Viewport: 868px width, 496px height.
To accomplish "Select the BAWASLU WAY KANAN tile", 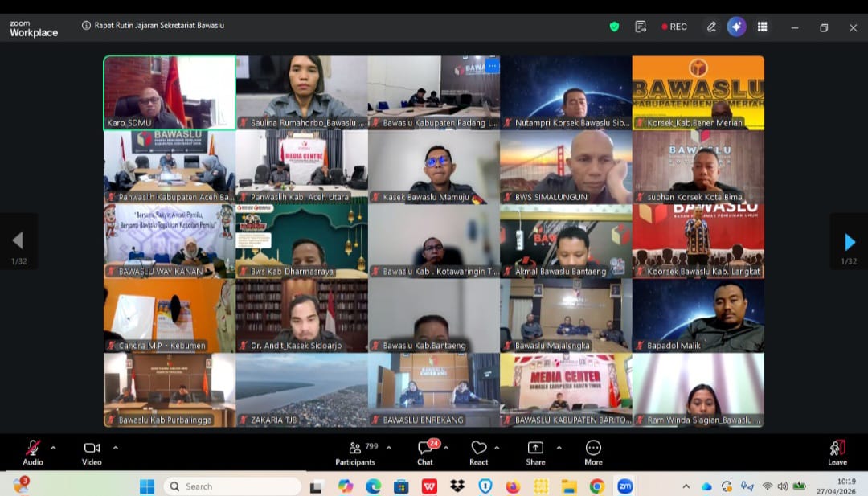I will click(x=170, y=241).
